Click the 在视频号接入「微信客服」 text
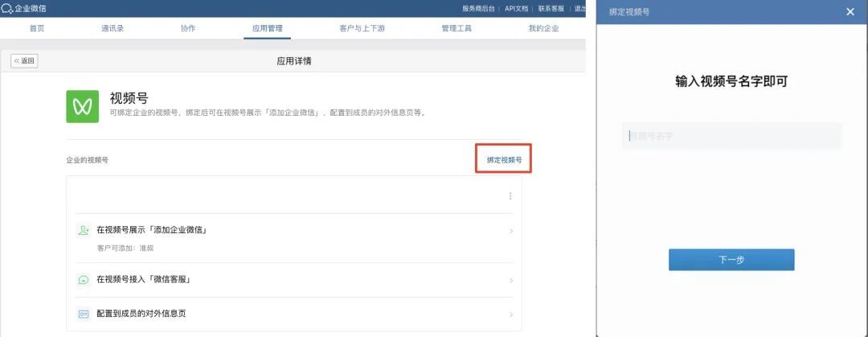868x337 pixels. [x=144, y=280]
